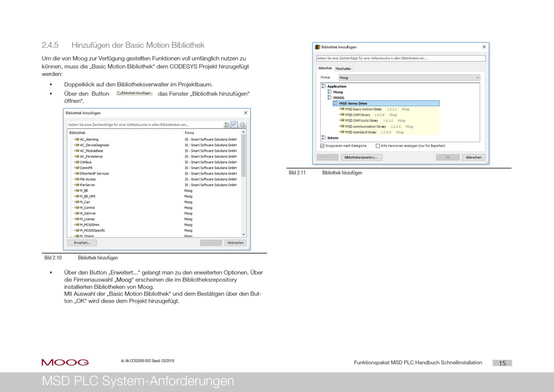Click the M_Can library icon

77,202
